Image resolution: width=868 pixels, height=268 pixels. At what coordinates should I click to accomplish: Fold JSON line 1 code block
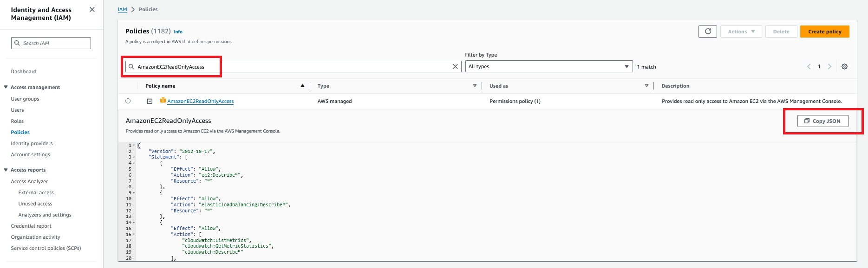pos(134,145)
